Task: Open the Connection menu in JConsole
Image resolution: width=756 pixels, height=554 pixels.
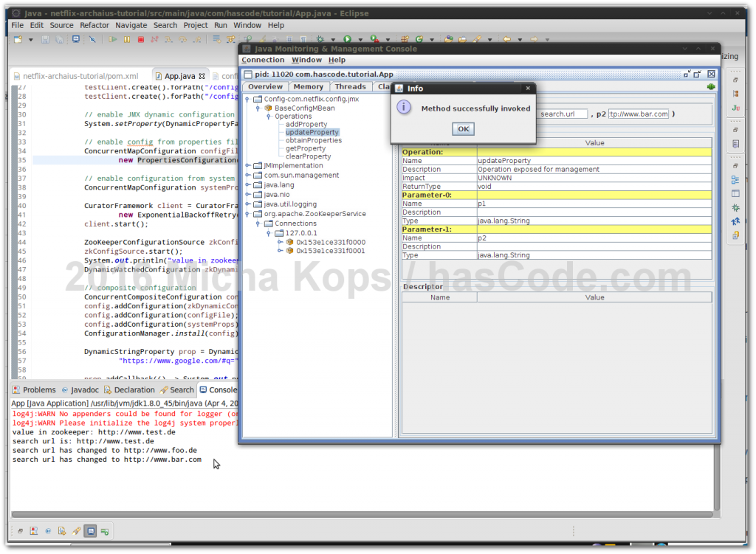Action: coord(263,60)
